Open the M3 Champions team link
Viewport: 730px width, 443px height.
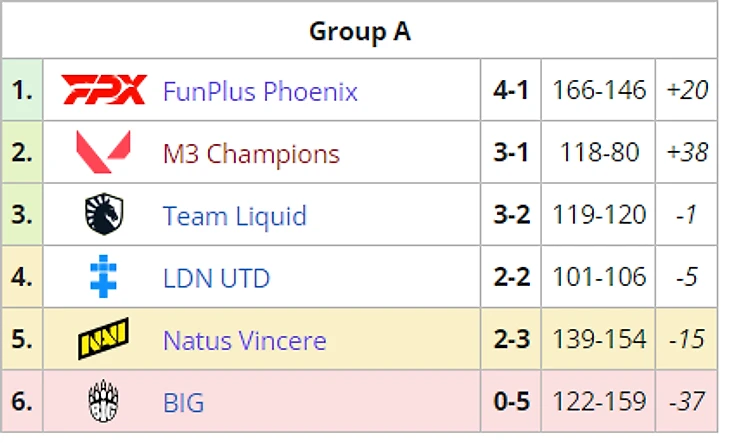pos(251,154)
